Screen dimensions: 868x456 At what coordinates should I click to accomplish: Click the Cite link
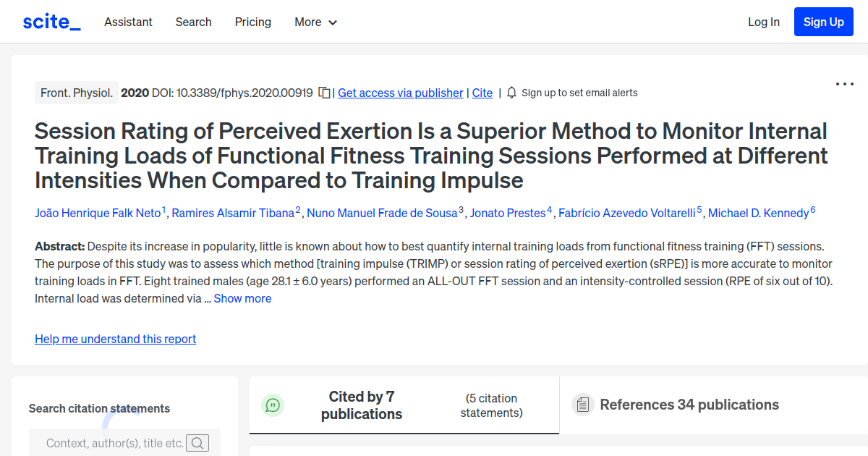482,93
